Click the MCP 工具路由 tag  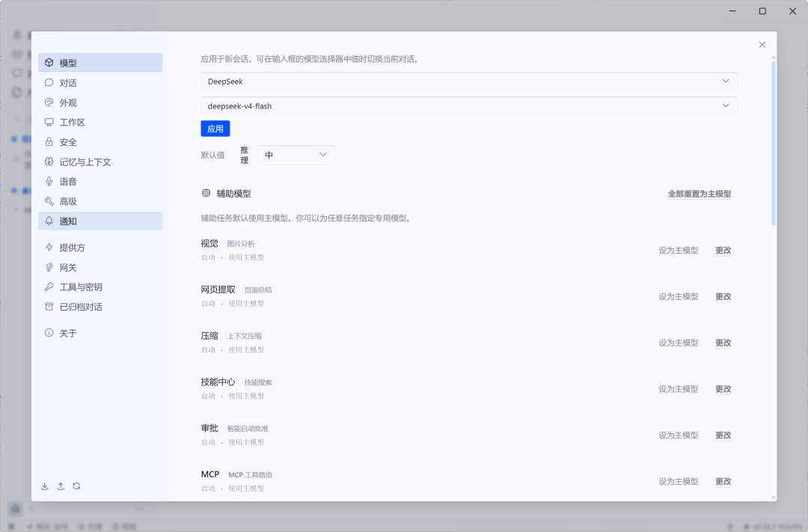coord(250,475)
